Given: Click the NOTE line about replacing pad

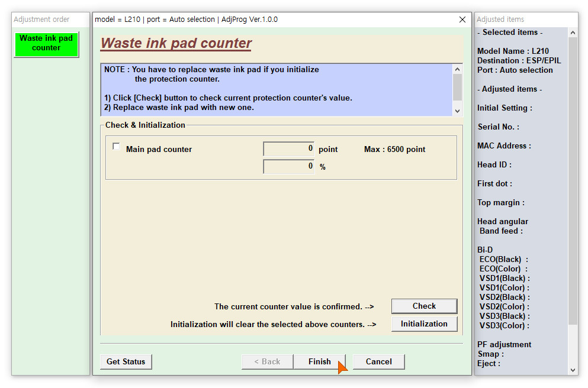Looking at the screenshot, I should [211, 74].
